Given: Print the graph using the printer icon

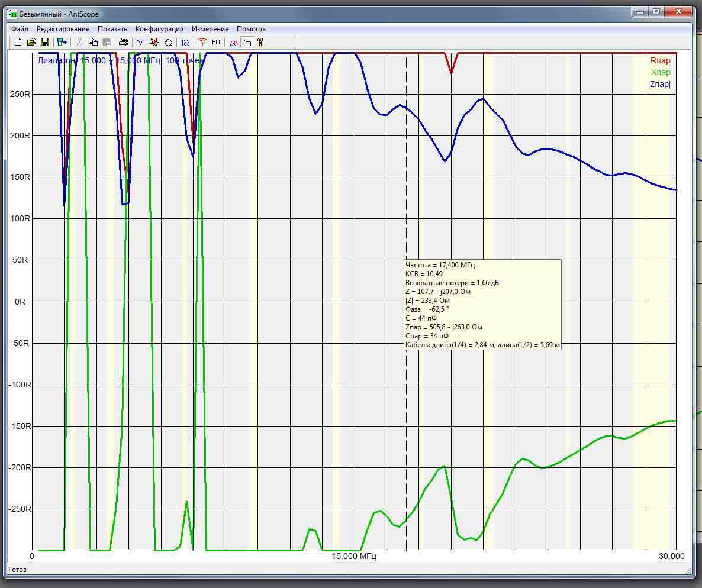Looking at the screenshot, I should point(124,42).
